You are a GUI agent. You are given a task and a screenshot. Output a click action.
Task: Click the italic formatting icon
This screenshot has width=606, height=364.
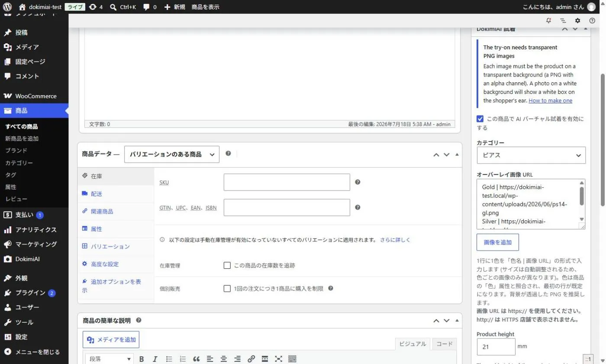coord(155,359)
